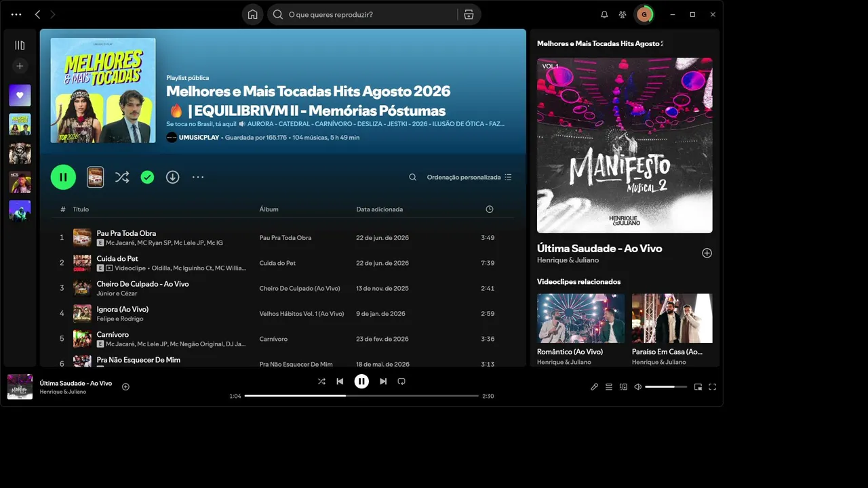Mute the volume

(x=637, y=387)
